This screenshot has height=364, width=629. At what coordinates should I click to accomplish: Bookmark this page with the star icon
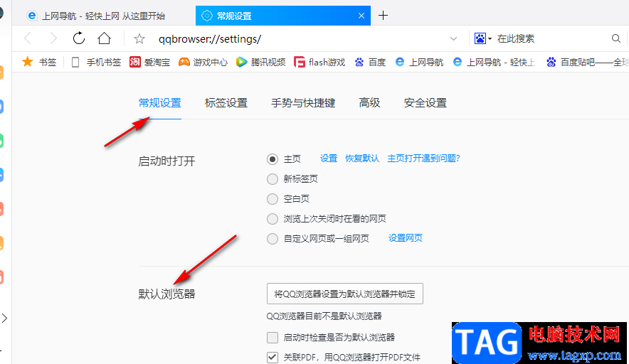(x=139, y=39)
